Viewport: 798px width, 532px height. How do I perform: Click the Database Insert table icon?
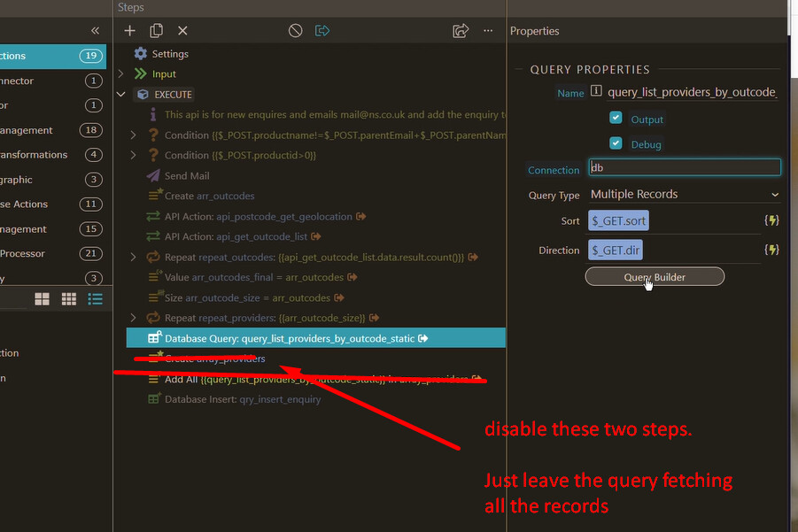(154, 398)
